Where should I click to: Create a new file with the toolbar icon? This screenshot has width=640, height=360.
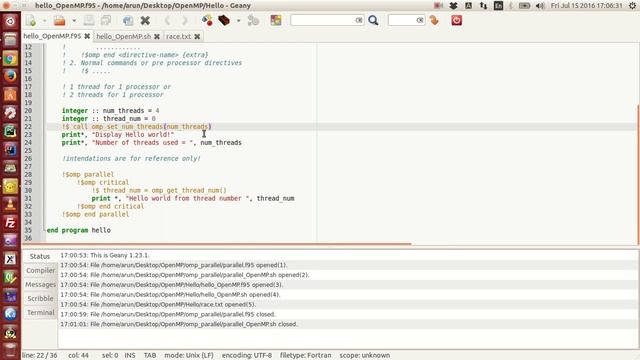(x=31, y=20)
